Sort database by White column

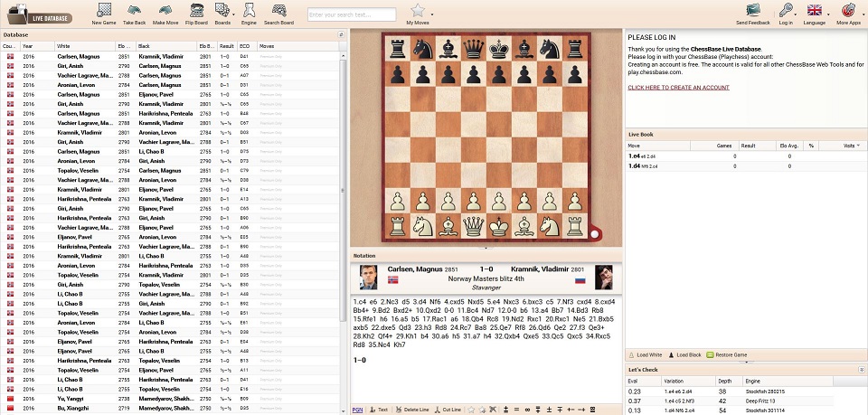click(x=85, y=46)
